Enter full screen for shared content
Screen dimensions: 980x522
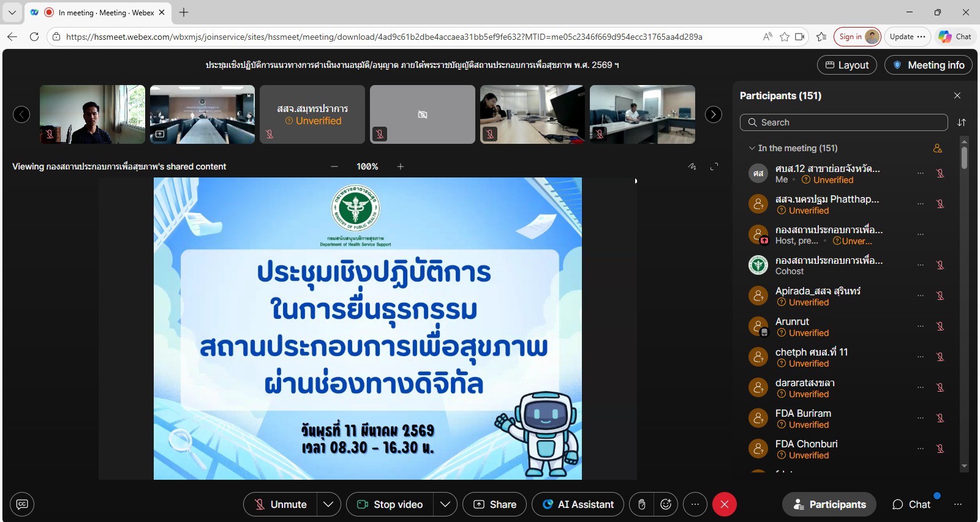click(x=714, y=166)
